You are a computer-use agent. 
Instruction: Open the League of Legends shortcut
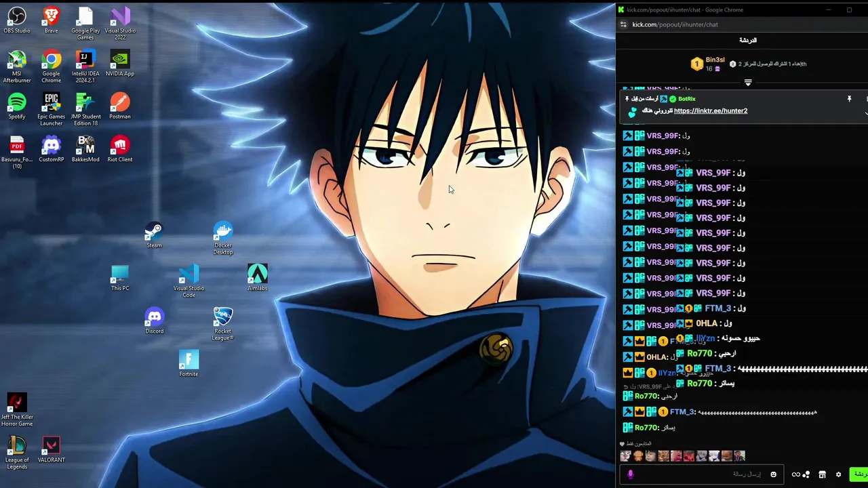[17, 453]
